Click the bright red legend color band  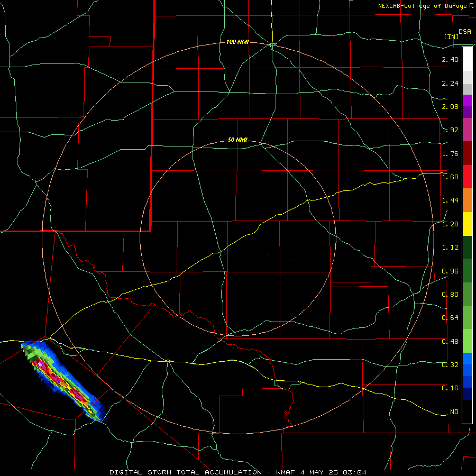click(467, 177)
